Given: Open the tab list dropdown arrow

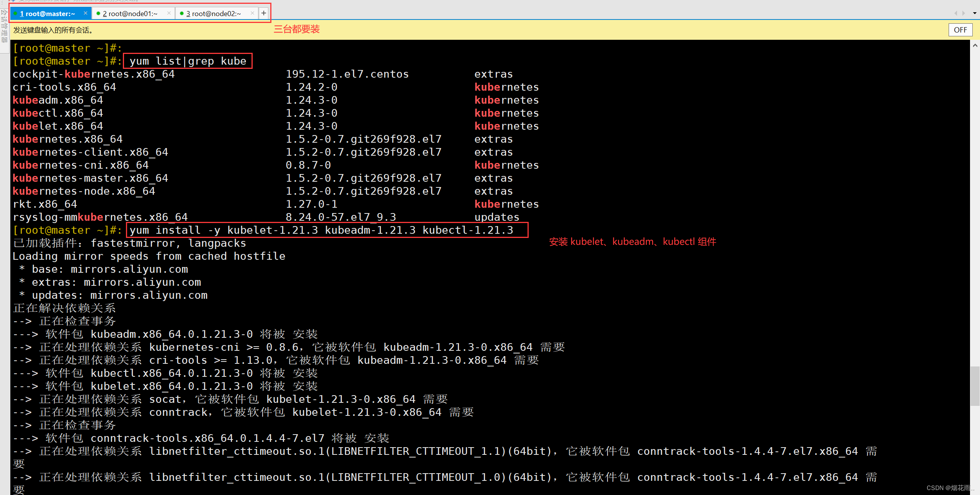Looking at the screenshot, I should click(x=974, y=13).
